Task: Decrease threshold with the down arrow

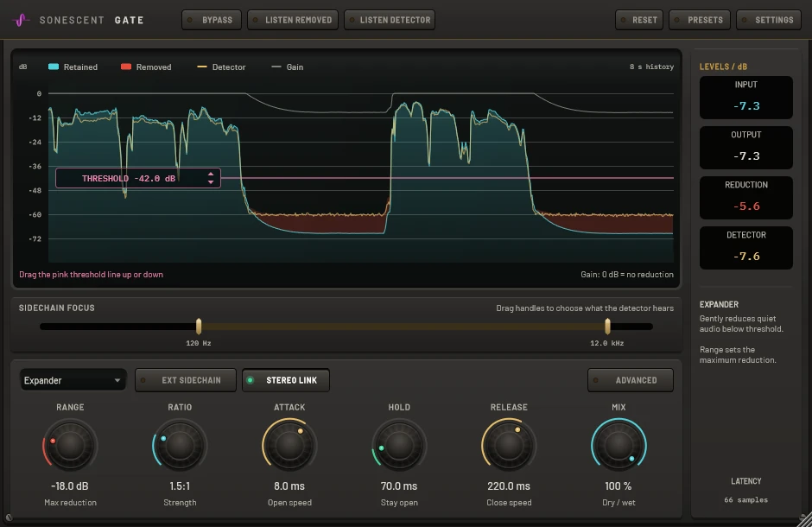Action: (211, 182)
